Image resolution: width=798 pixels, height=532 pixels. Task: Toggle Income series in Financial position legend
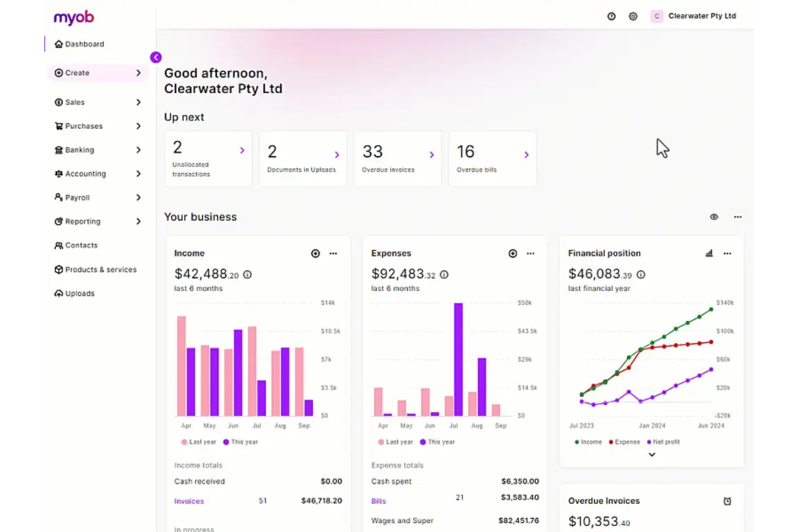tap(588, 442)
